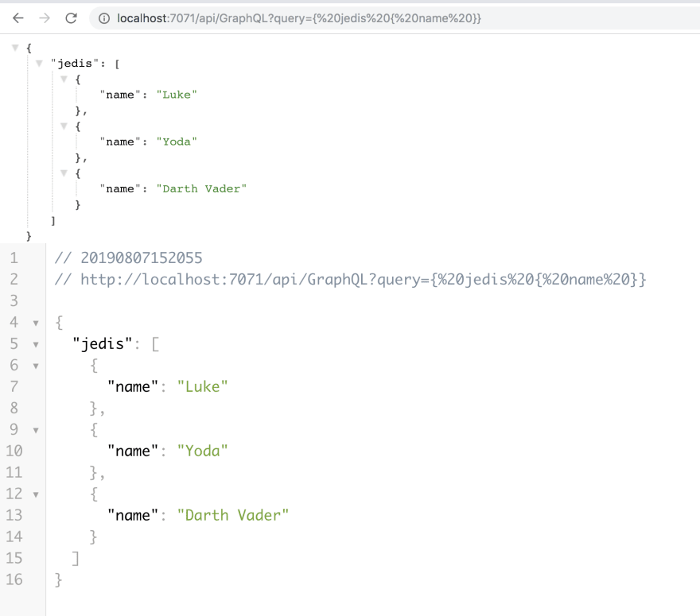Screen dimensions: 700x616
Task: Select line number 3 in gutter
Action: point(14,300)
